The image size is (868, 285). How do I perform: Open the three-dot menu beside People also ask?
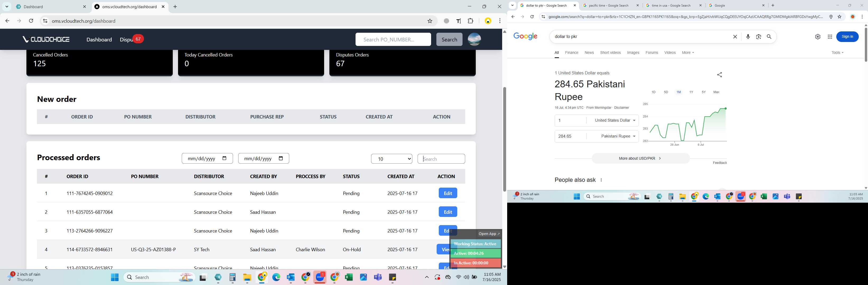point(601,180)
